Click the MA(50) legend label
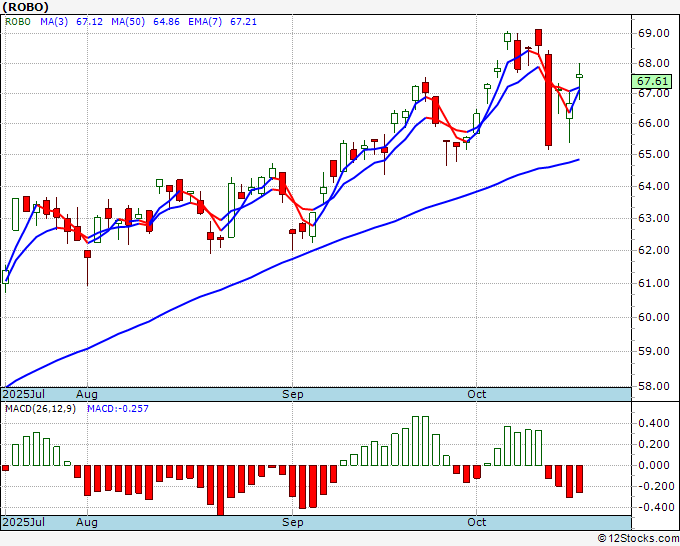The width and height of the screenshot is (680, 546). pos(128,22)
